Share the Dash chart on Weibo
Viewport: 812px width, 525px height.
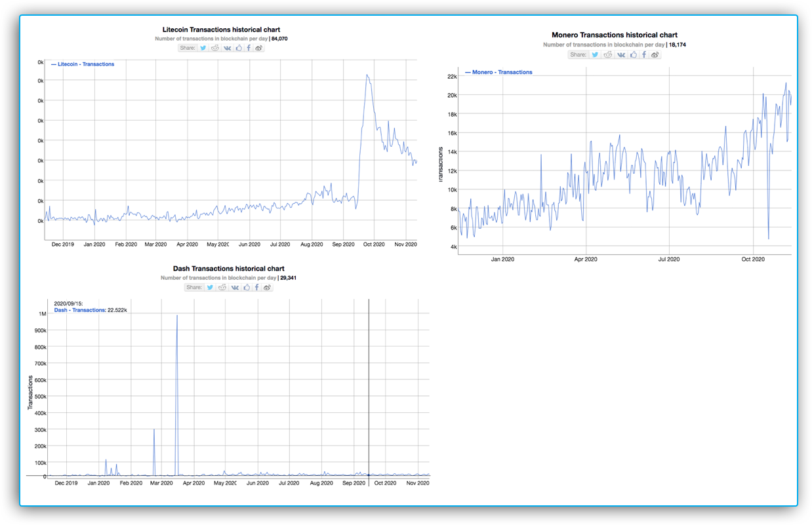pyautogui.click(x=267, y=287)
